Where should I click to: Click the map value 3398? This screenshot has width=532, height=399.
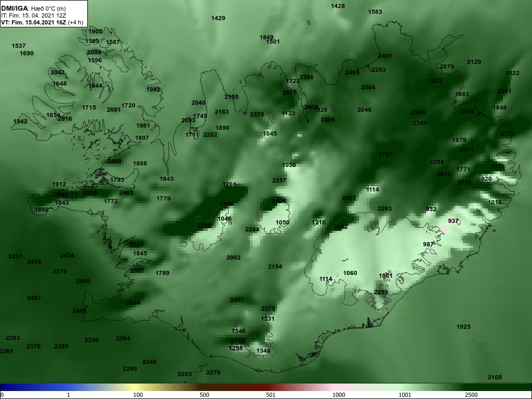[x=226, y=204]
